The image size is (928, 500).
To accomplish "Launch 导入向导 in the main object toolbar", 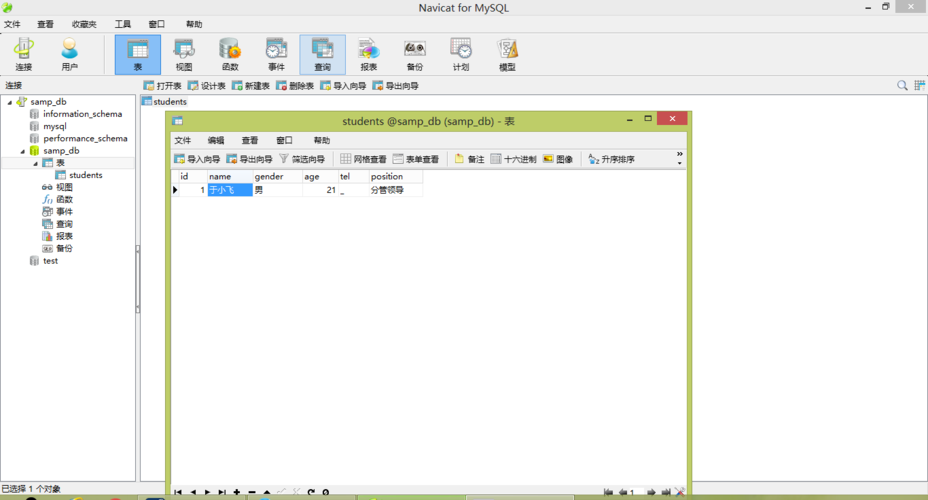I will pos(343,86).
